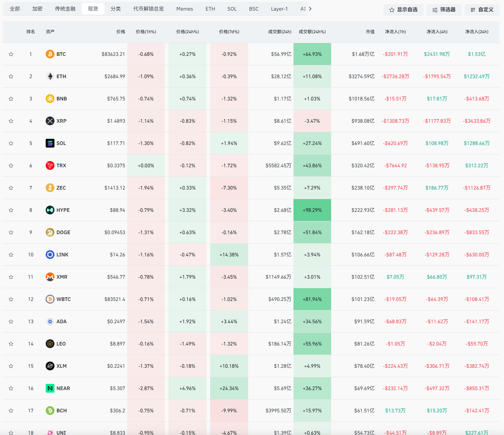Click the XMR coin icon

coord(50,277)
